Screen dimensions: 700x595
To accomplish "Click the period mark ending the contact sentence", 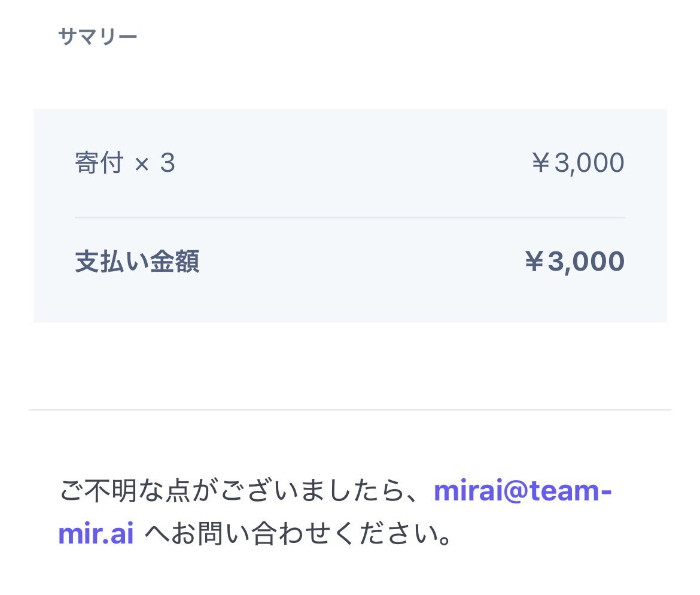I will [x=445, y=539].
